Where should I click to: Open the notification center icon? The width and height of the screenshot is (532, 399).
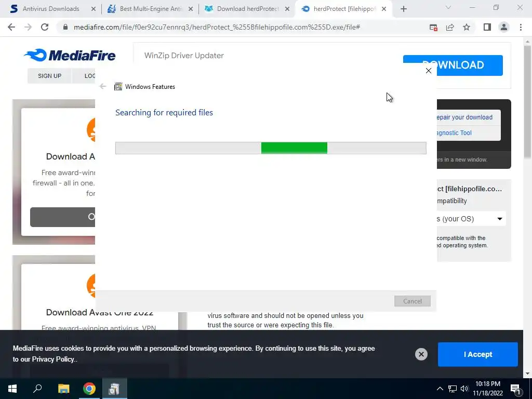[x=516, y=389]
